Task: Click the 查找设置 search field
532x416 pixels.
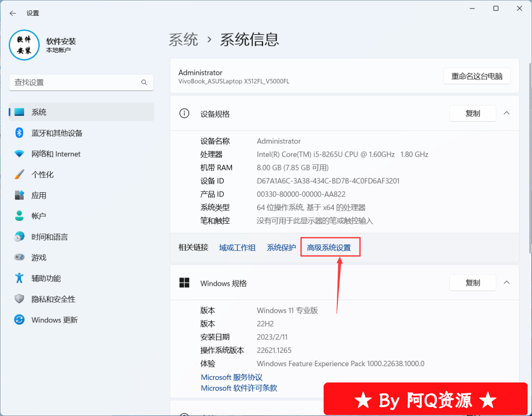Action: point(81,82)
